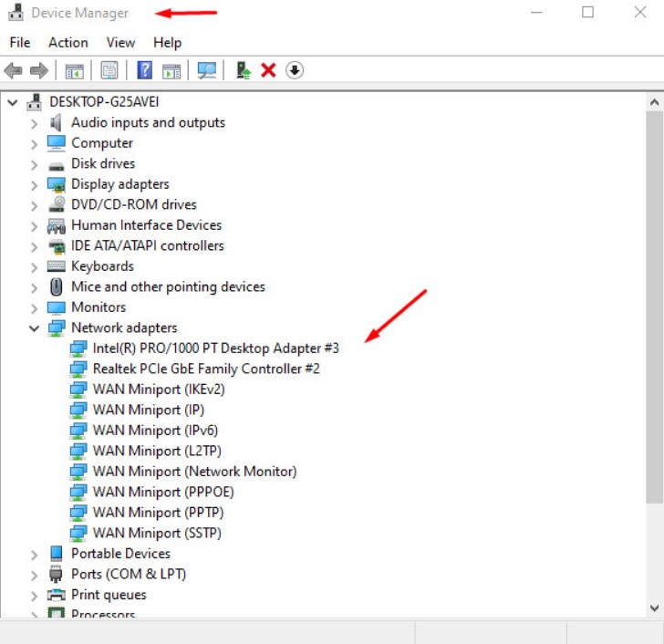Viewport: 664px width, 644px height.
Task: Select the Mice and other pointing devices icon
Action: tap(57, 286)
